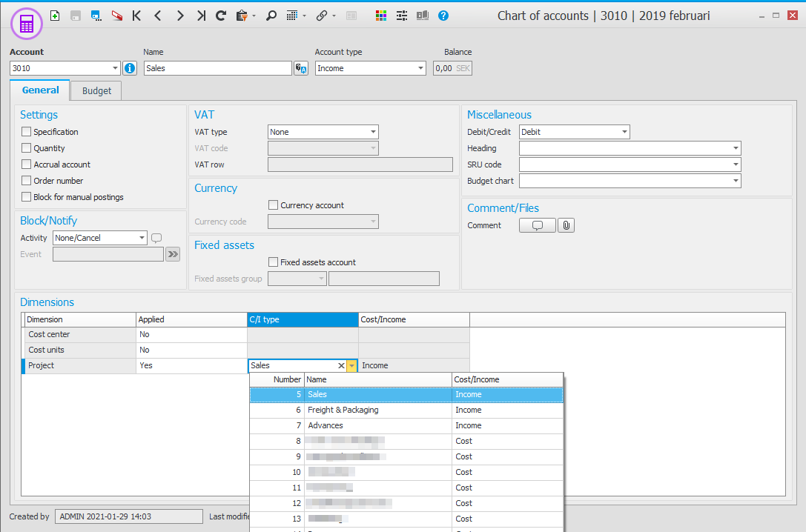The image size is (806, 532).
Task: Go to the first record
Action: click(136, 16)
